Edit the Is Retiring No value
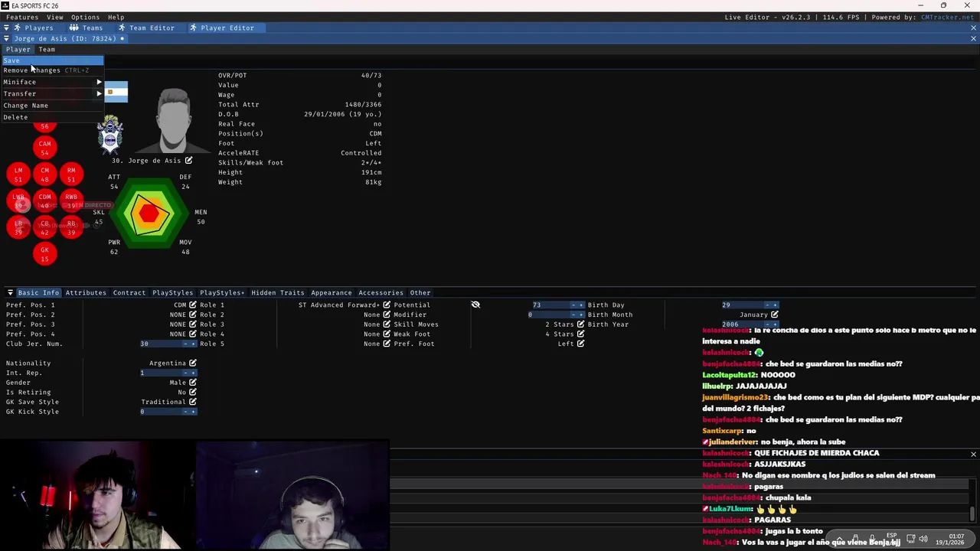980x551 pixels. pos(192,393)
